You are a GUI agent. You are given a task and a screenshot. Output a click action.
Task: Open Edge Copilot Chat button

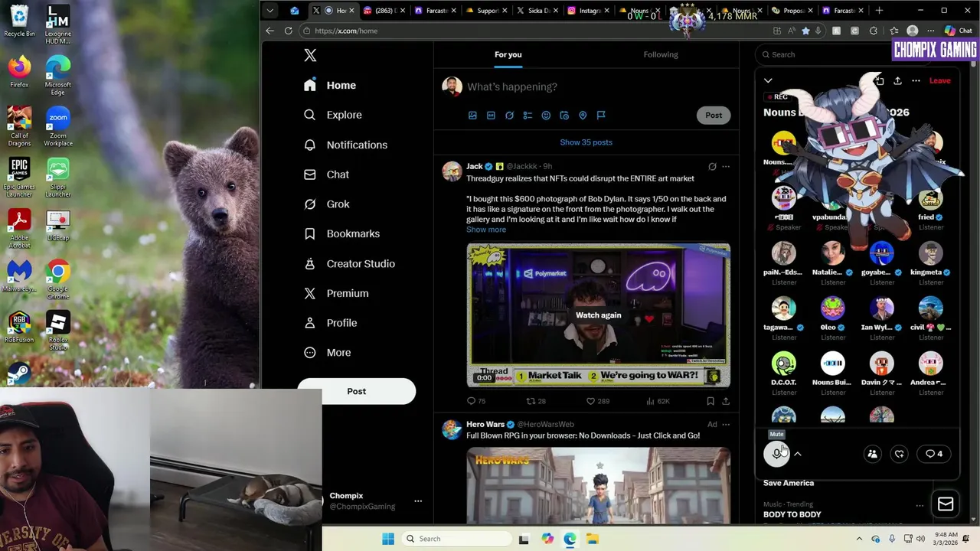coord(959,31)
